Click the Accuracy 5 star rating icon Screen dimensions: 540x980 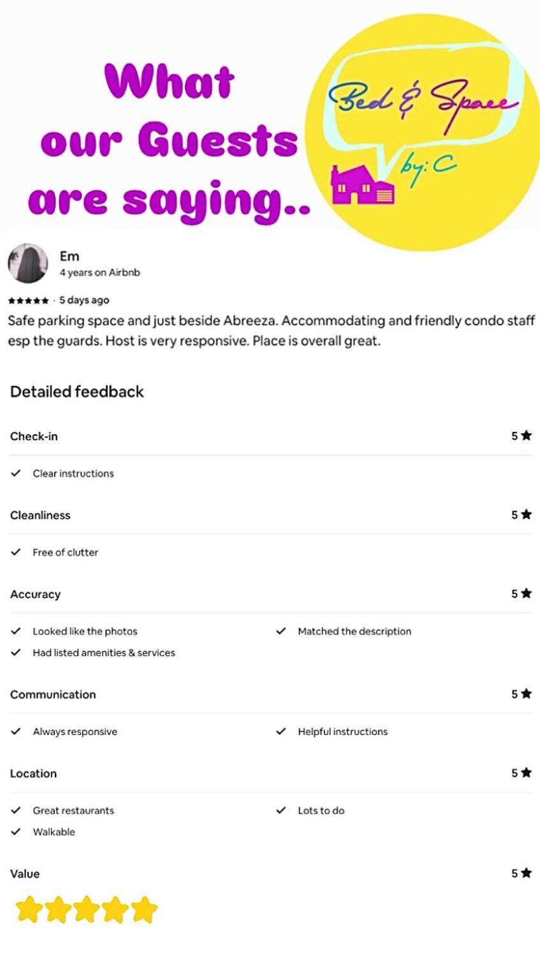[526, 594]
